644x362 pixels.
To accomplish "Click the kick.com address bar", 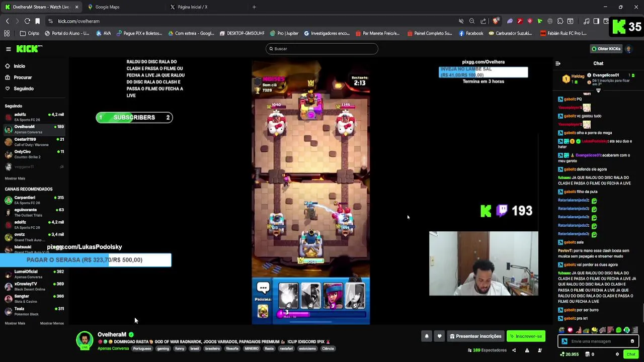I will tap(252, 21).
